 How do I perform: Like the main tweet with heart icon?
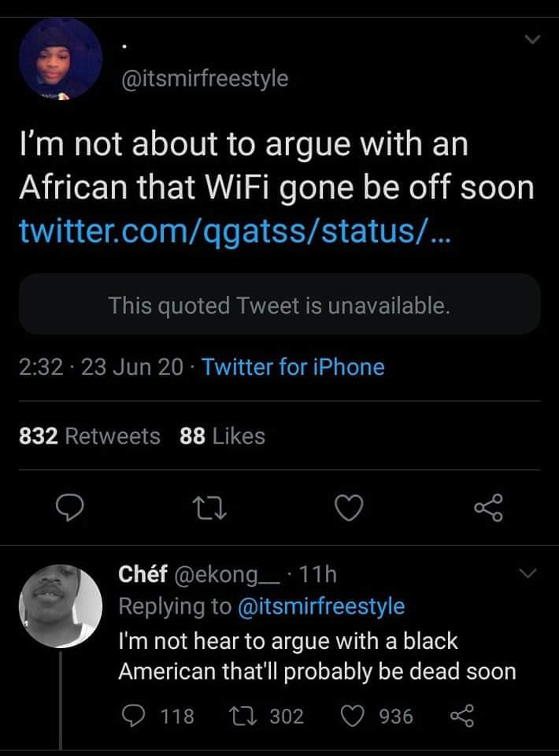point(349,508)
